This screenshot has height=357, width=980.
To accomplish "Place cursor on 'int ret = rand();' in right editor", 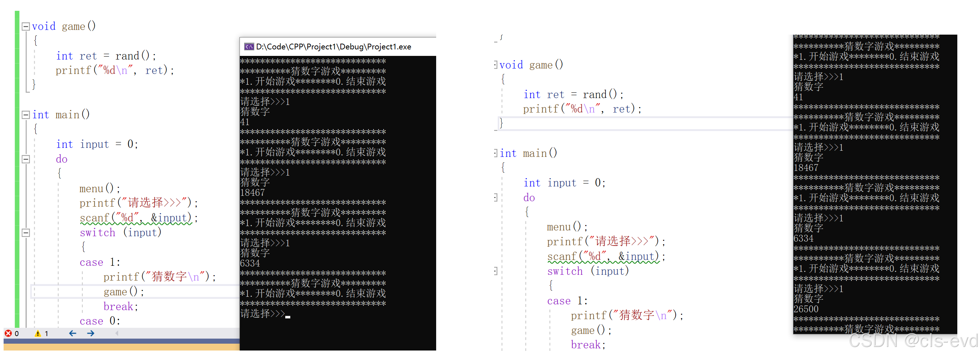I will coord(574,94).
